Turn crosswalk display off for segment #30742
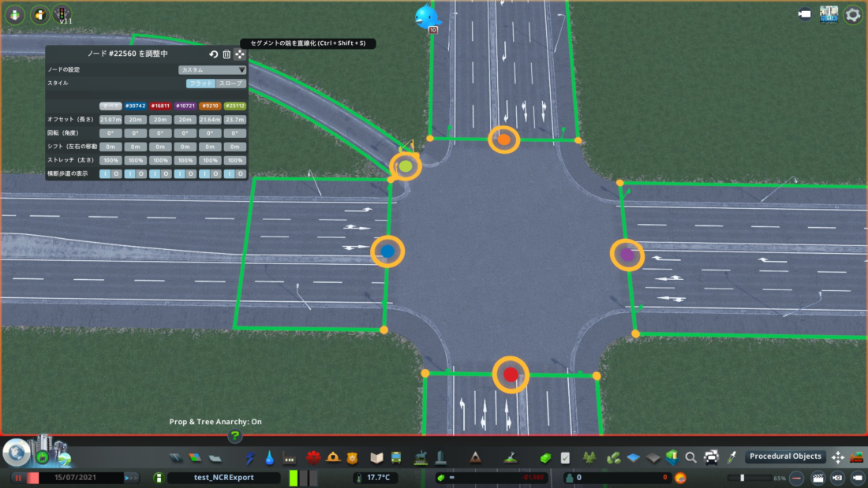 tap(141, 174)
